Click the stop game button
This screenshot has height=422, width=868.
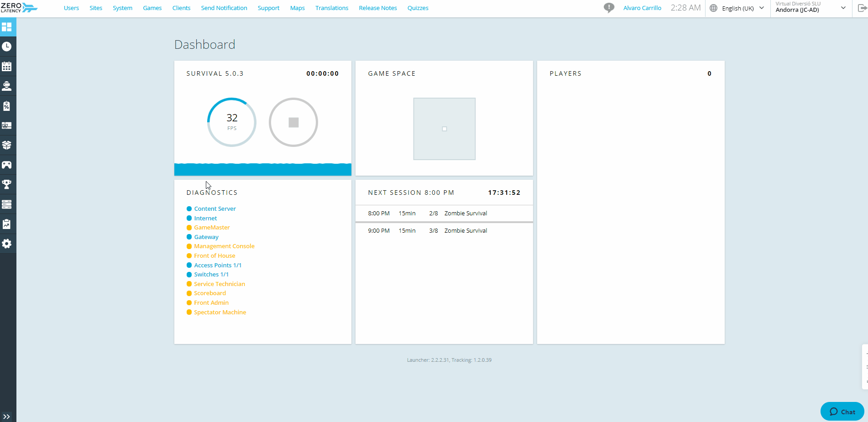coord(293,122)
